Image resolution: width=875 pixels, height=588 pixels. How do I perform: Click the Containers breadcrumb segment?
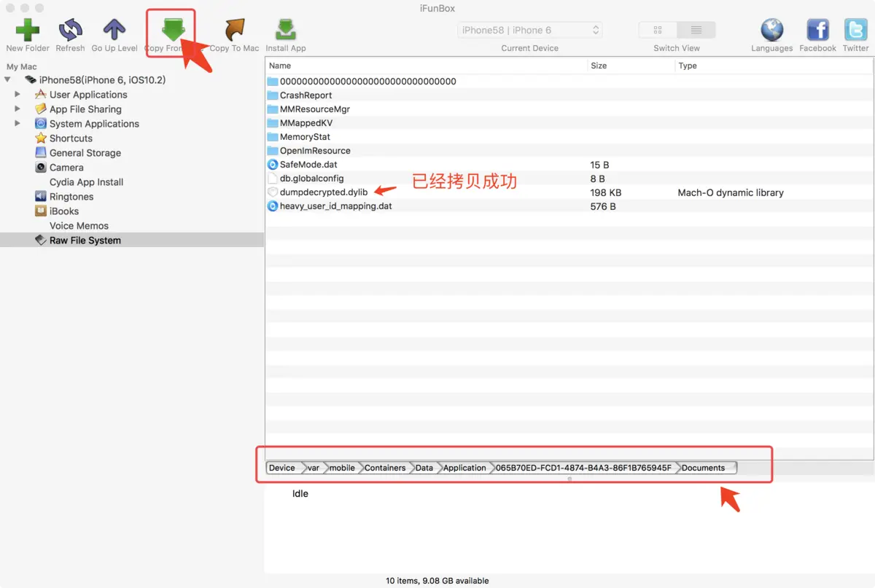click(x=385, y=468)
